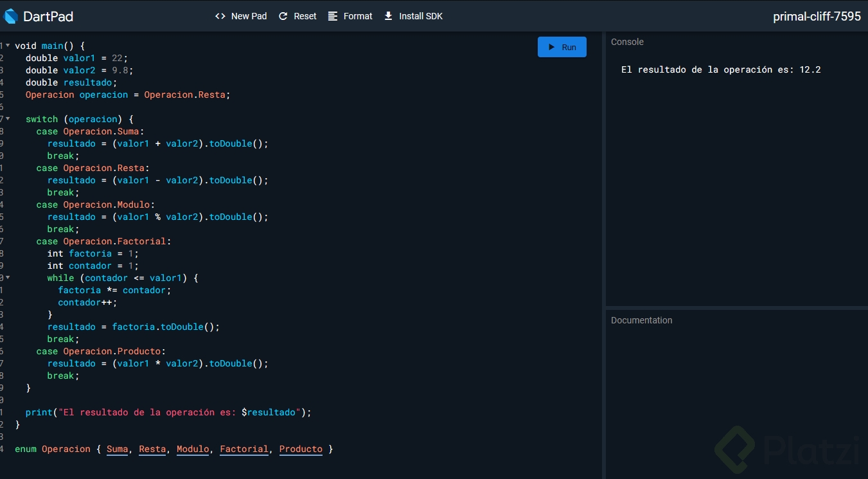The width and height of the screenshot is (868, 479).
Task: Click the pad name primal-cliff-7595
Action: point(817,16)
